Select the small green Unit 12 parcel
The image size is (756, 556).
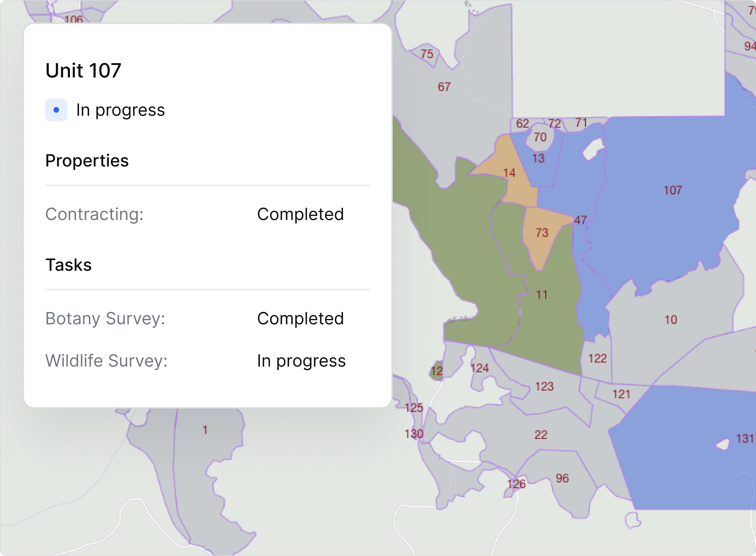pyautogui.click(x=436, y=371)
